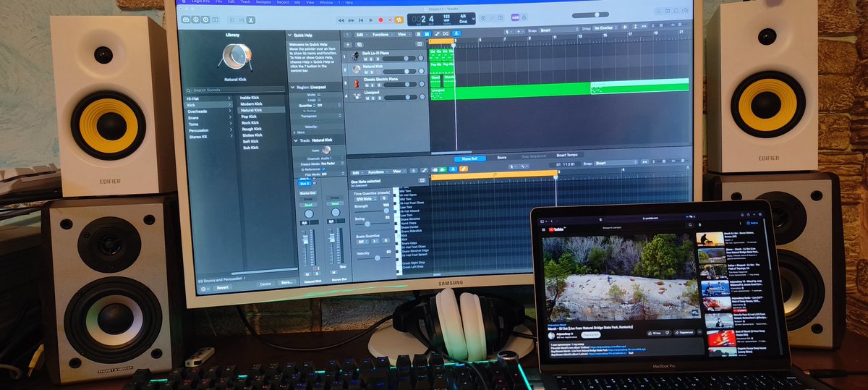
Task: Click the Delete button in Library
Action: 265,283
